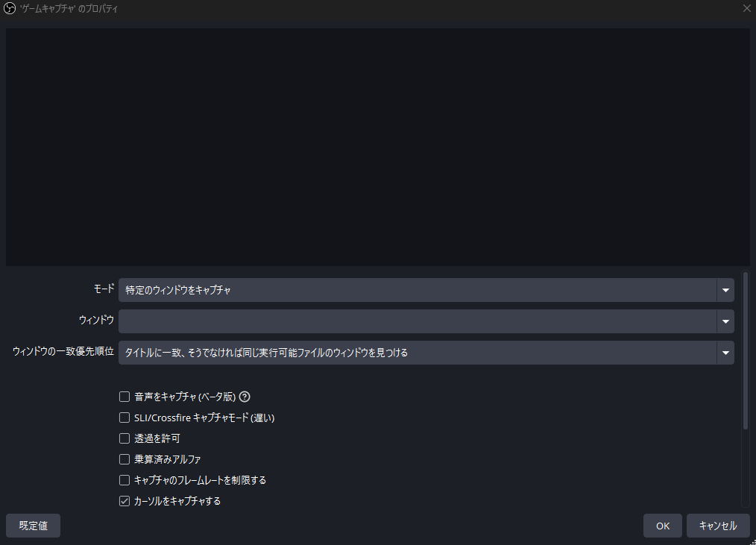Click the black source preview area
The width and height of the screenshot is (756, 545).
click(377, 147)
